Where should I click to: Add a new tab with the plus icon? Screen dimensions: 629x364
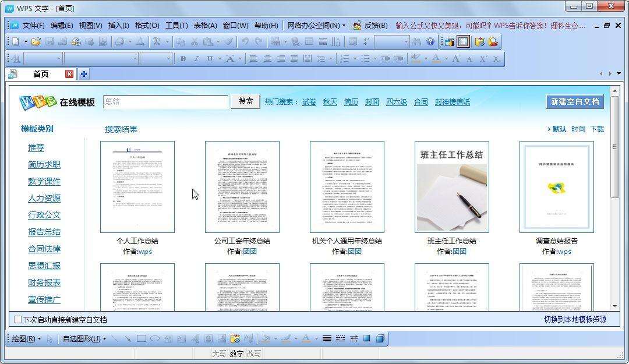[84, 74]
